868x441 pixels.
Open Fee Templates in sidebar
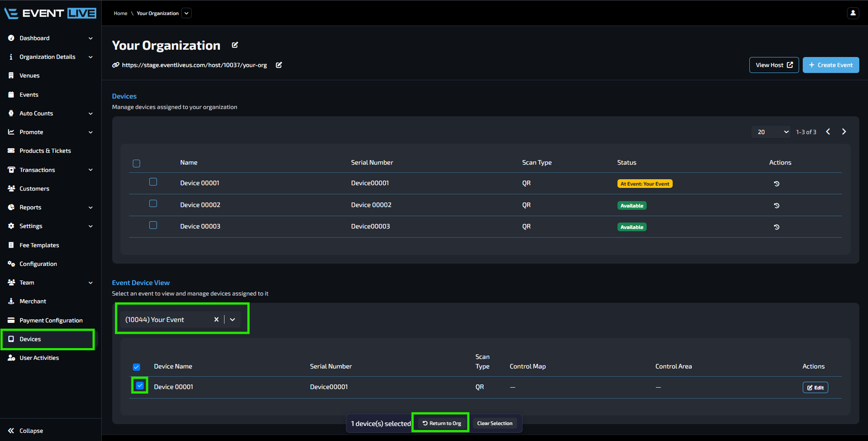39,245
